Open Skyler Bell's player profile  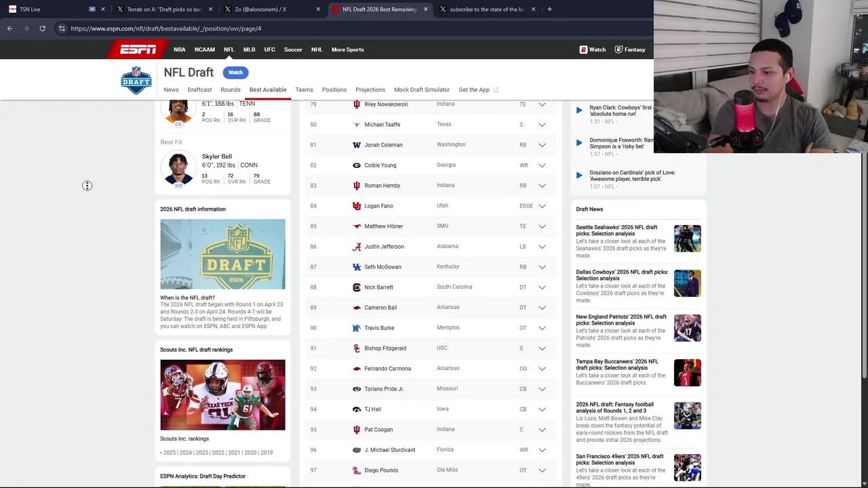tap(216, 157)
